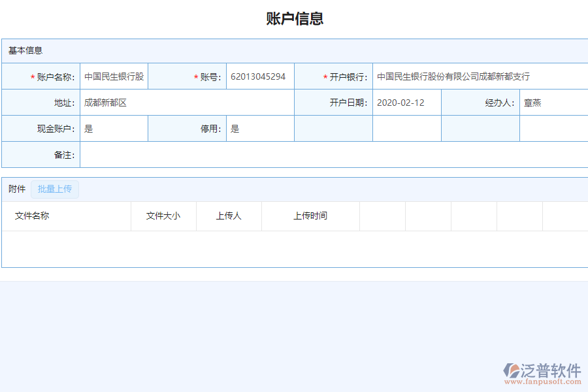Click the 经办人 field showing 章燕
The width and height of the screenshot is (588, 392).
(553, 102)
